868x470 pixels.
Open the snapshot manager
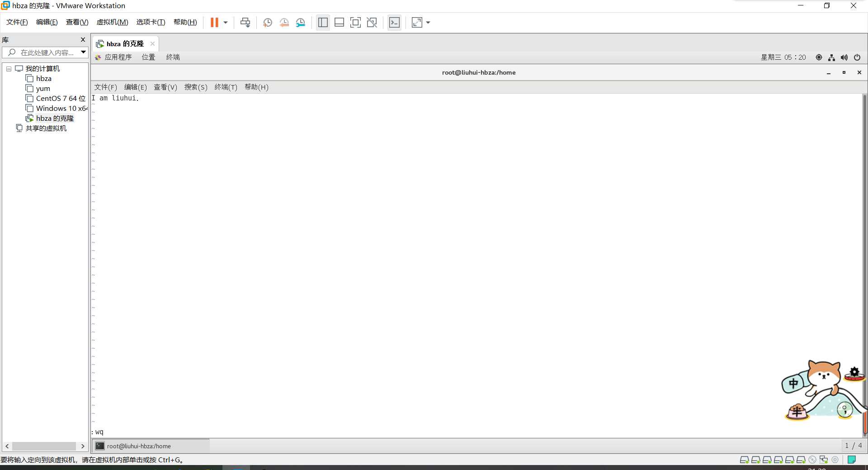301,22
